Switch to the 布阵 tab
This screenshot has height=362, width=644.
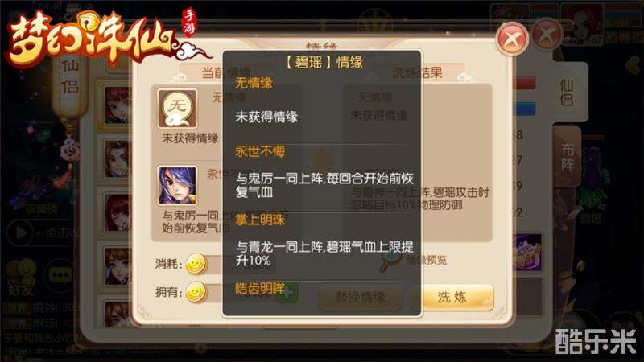[568, 157]
